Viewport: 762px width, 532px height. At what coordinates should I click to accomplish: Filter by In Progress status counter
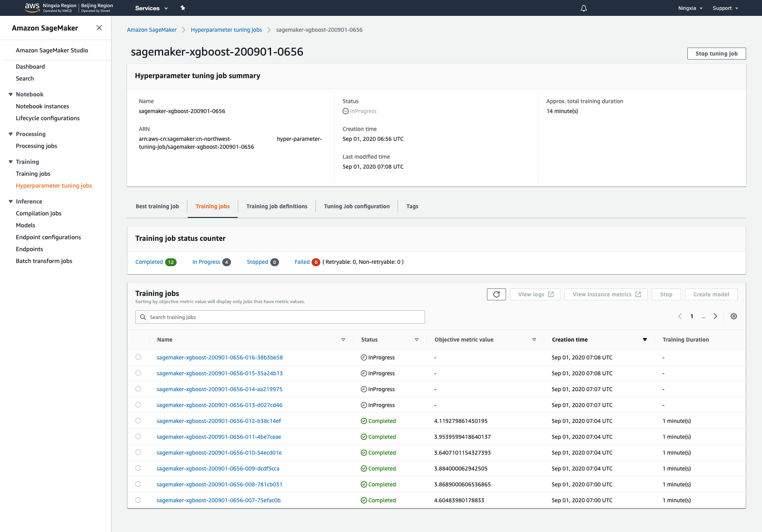pyautogui.click(x=212, y=262)
